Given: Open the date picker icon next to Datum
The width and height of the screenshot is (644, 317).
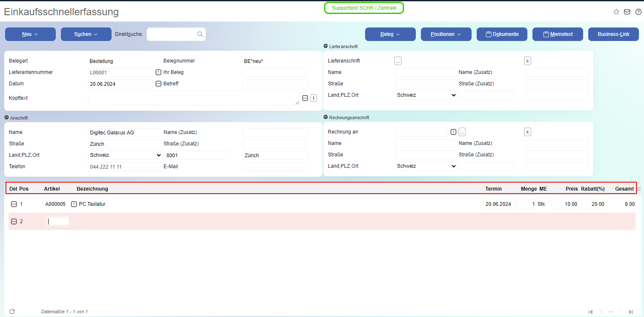Looking at the screenshot, I should (x=158, y=84).
